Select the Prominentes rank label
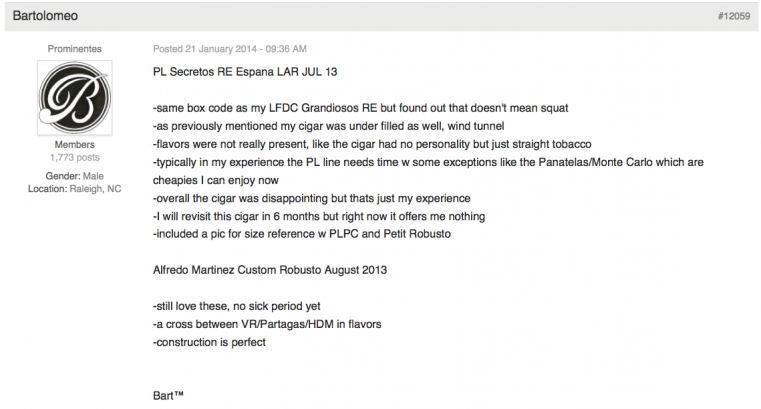Screen dimensions: 761x409 coord(75,49)
